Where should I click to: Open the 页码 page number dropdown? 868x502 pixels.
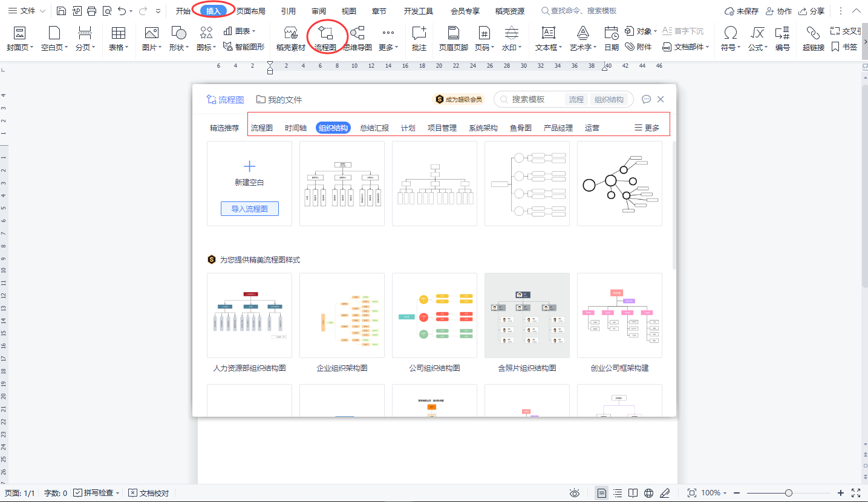tap(493, 47)
